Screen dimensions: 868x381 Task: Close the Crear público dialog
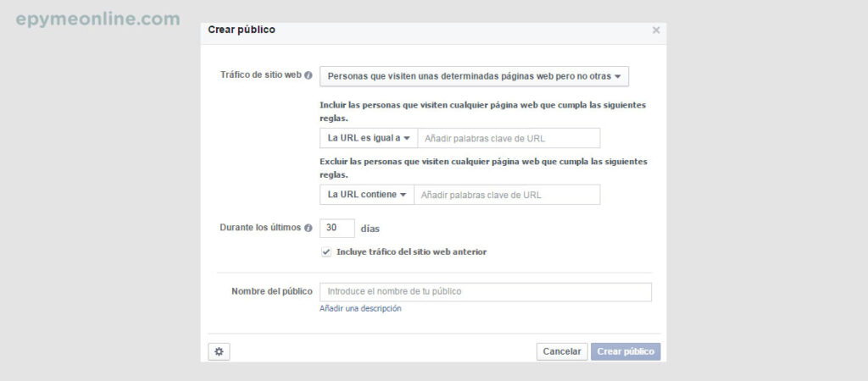tap(656, 30)
